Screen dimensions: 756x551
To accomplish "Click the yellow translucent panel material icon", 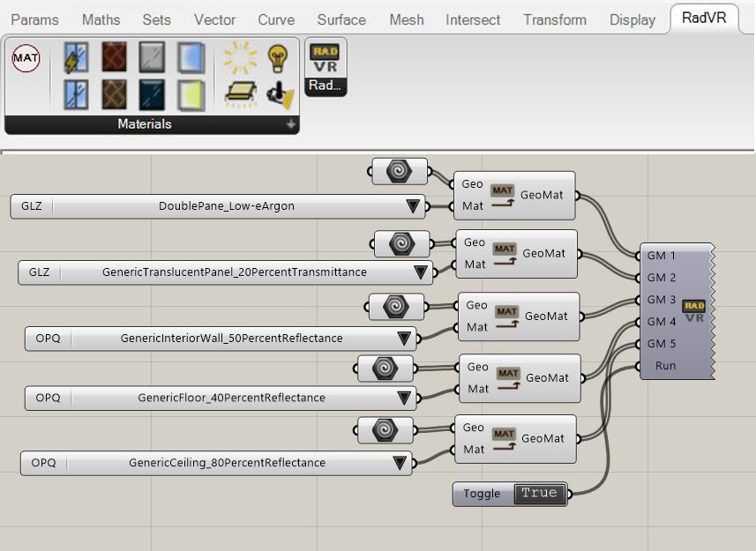I will [x=190, y=93].
